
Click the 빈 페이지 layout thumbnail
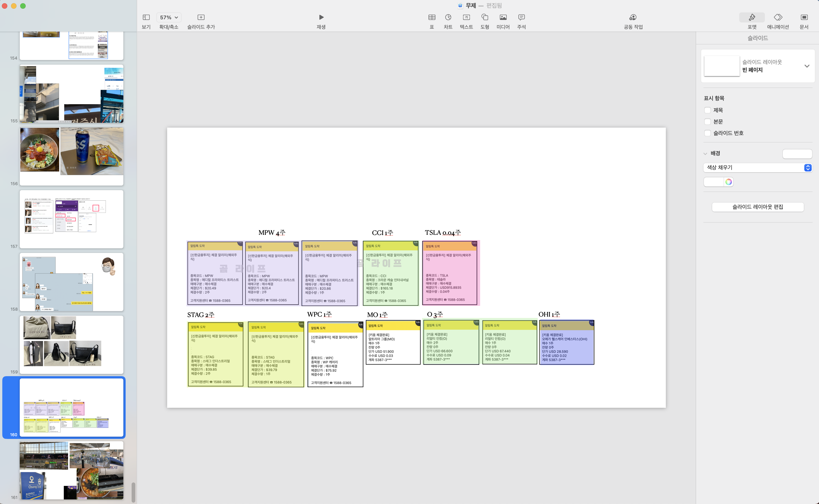pos(722,66)
